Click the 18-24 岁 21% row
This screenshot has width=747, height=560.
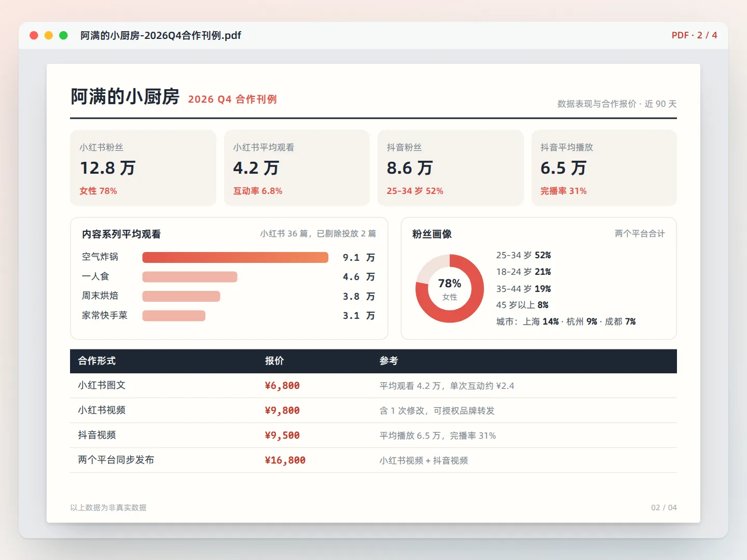pos(523,272)
